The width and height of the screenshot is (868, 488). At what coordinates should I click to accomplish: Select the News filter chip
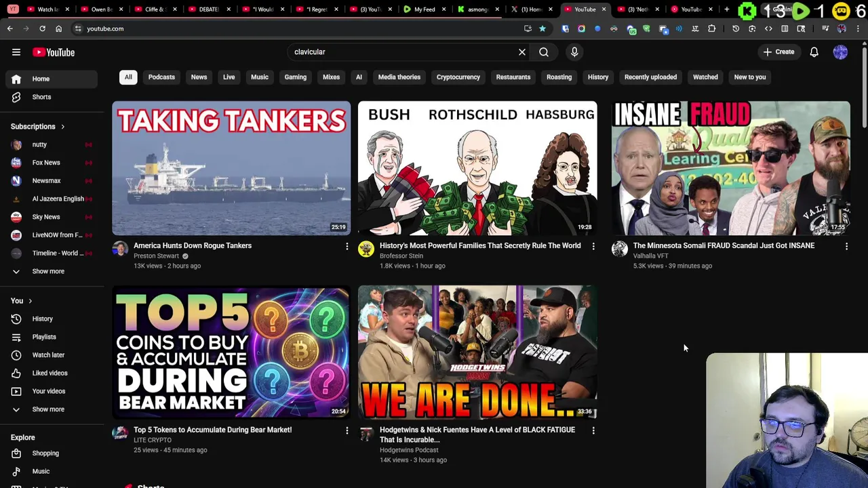pos(199,77)
